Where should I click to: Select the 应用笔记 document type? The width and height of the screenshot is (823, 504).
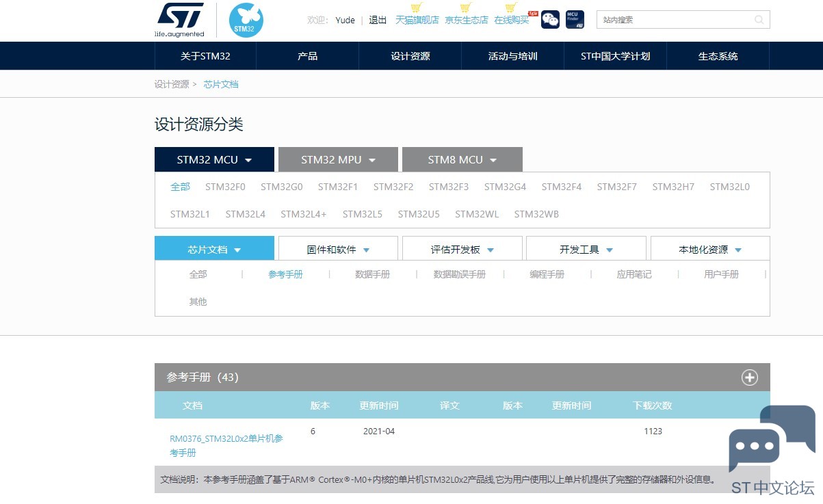(634, 274)
